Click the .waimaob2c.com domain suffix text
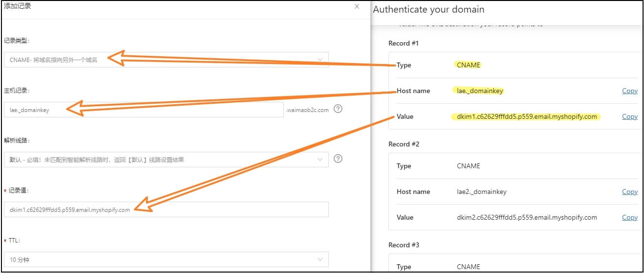 (x=307, y=110)
